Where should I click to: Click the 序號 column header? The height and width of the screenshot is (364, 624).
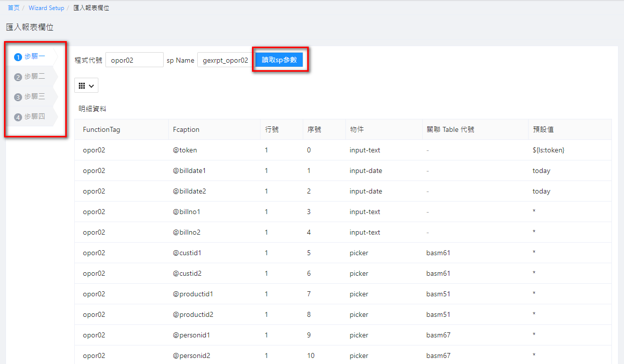(314, 129)
